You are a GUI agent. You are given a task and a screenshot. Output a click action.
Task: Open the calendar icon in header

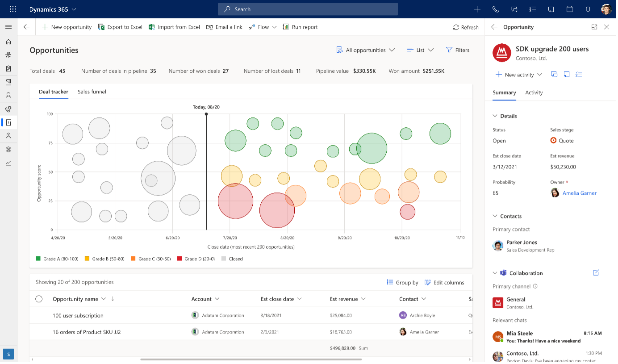click(x=569, y=9)
